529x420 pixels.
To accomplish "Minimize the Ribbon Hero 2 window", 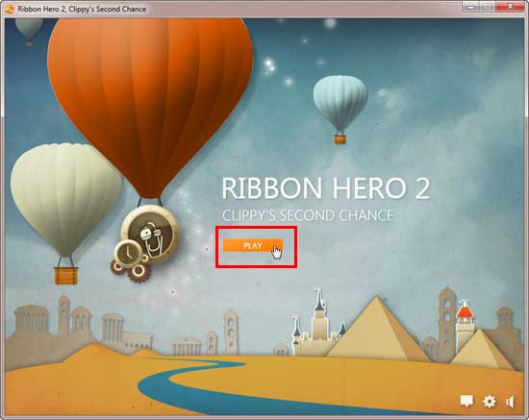I will pos(471,7).
